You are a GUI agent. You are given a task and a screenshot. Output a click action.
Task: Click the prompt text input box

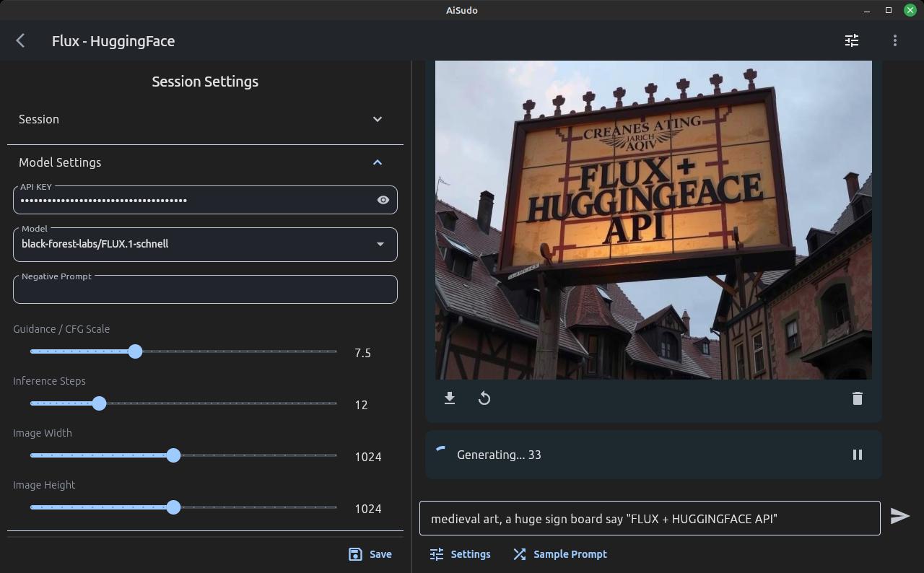tap(650, 518)
